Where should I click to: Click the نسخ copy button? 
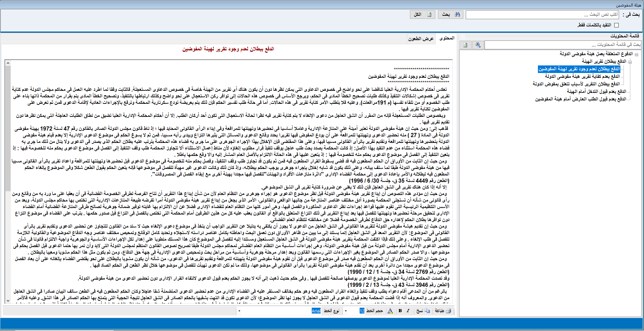click(423, 311)
